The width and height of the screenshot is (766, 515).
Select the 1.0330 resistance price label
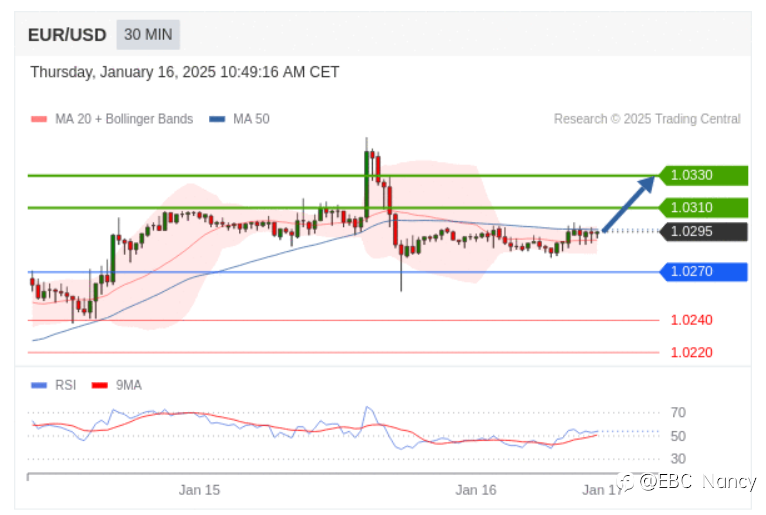tap(703, 175)
